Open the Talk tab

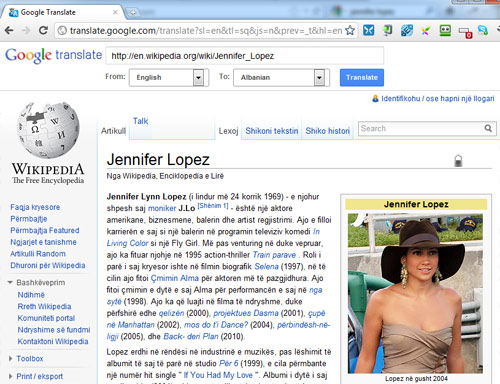point(140,121)
